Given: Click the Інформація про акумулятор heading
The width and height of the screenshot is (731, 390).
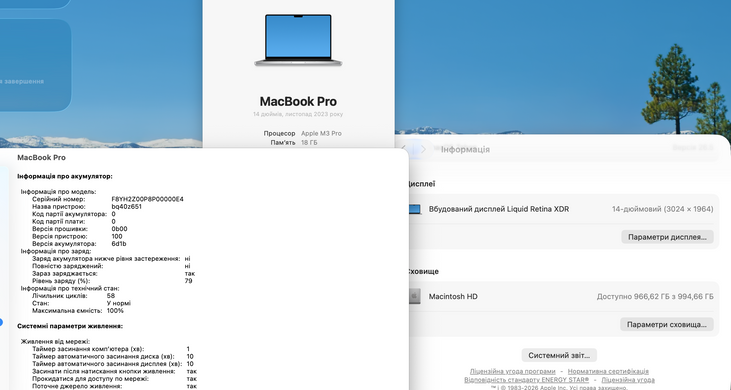Looking at the screenshot, I should click(65, 176).
